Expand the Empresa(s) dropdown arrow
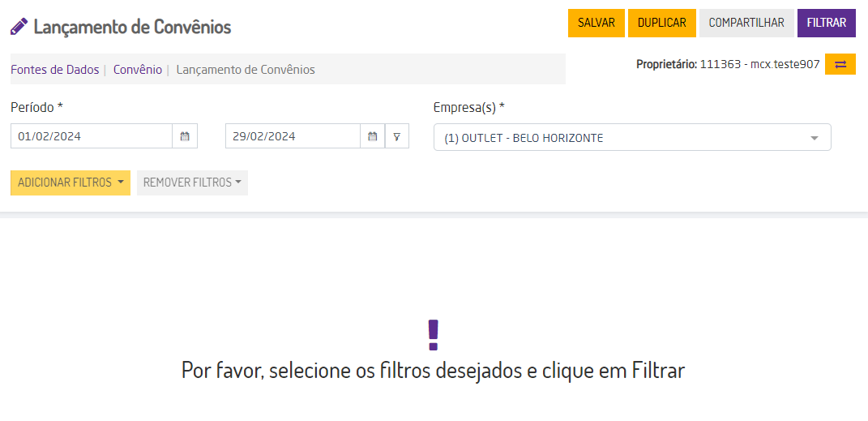Image resolution: width=868 pixels, height=421 pixels. pos(815,138)
